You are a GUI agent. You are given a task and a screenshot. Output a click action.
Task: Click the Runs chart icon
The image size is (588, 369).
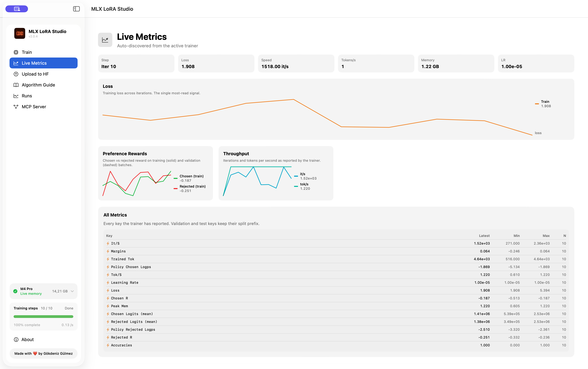click(x=16, y=96)
